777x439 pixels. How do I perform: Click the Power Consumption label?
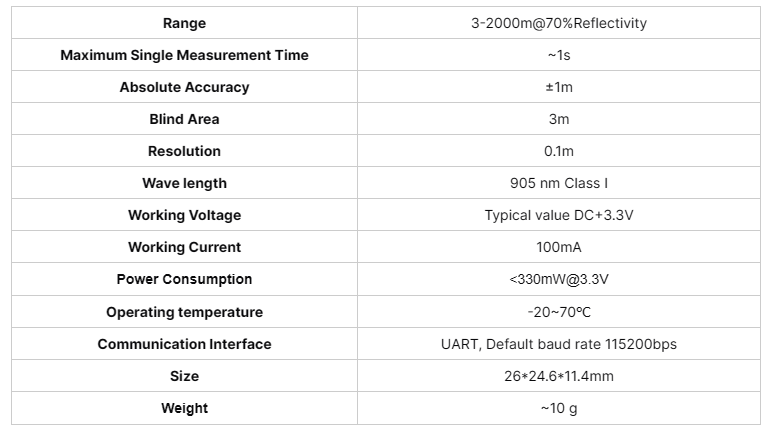point(184,279)
